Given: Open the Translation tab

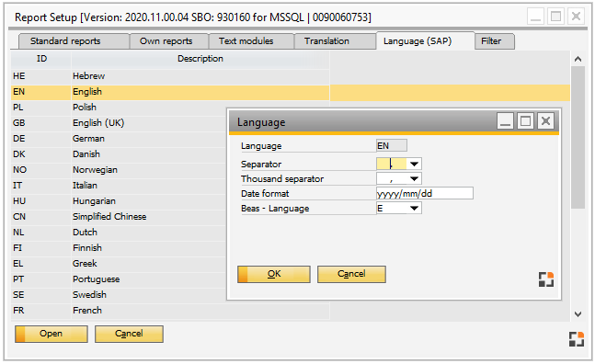Looking at the screenshot, I should tap(335, 41).
